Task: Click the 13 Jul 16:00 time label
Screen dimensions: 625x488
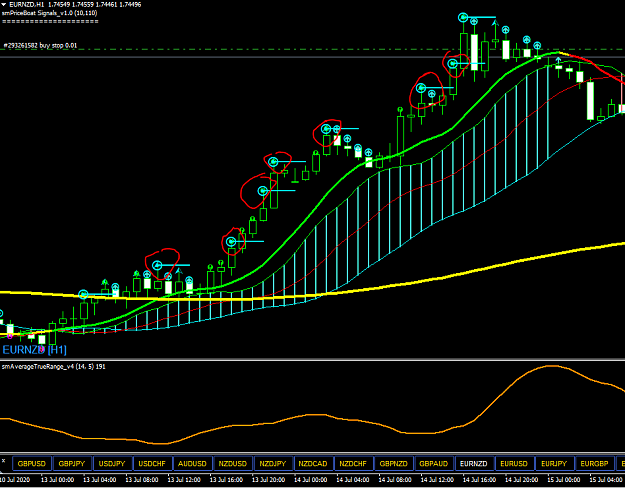Action: click(226, 480)
